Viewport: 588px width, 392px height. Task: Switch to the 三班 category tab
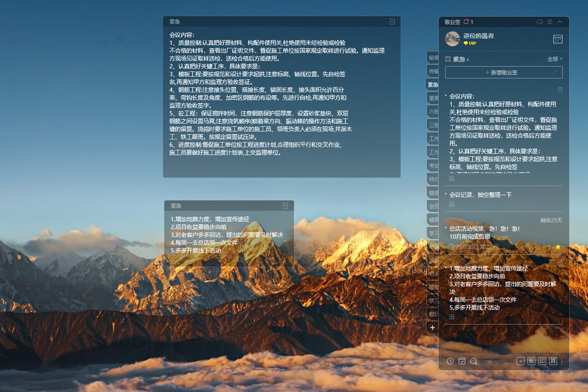(x=433, y=125)
